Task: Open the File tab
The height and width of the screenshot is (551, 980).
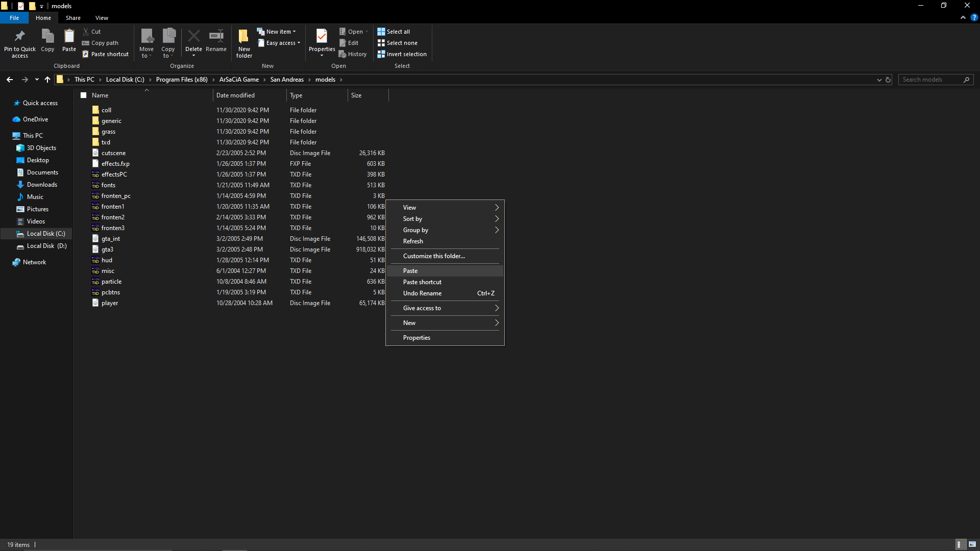Action: click(14, 18)
